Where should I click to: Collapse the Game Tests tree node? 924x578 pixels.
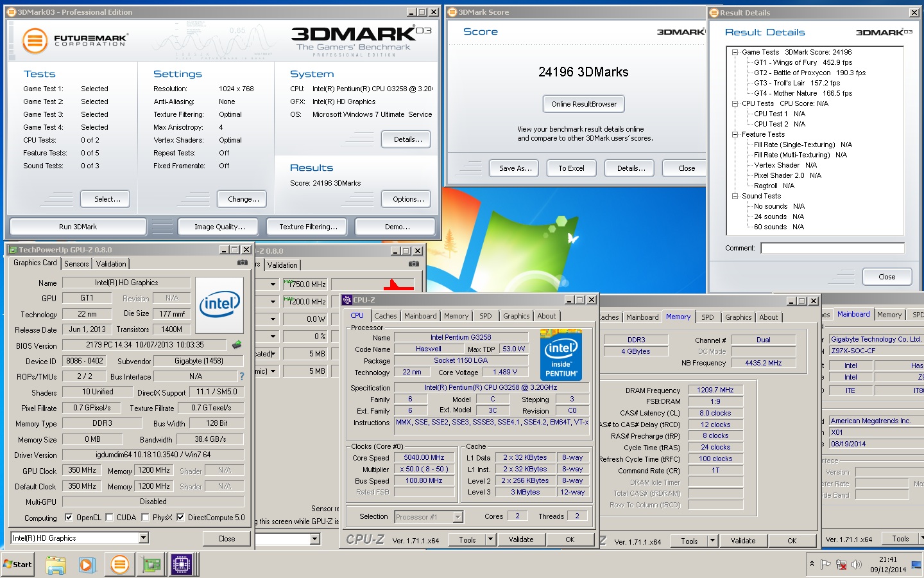(x=735, y=53)
